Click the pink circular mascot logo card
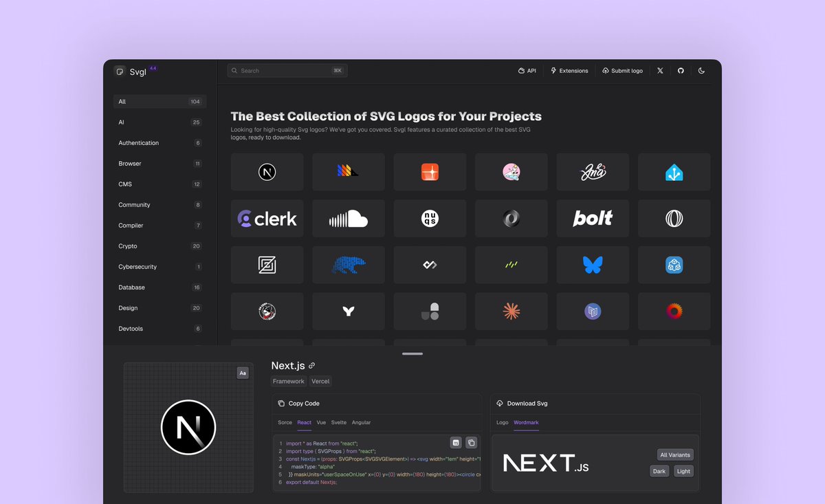Image resolution: width=825 pixels, height=504 pixels. click(x=511, y=172)
